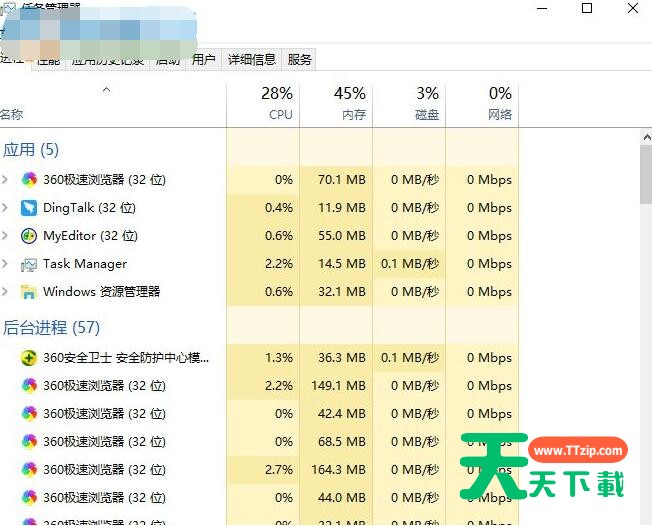Open the 服务 tab

tap(299, 60)
